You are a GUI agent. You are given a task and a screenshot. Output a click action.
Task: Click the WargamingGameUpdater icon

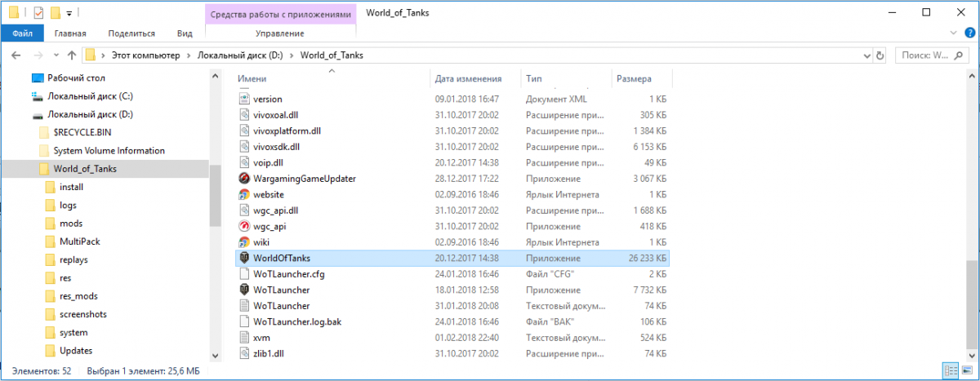pyautogui.click(x=243, y=178)
